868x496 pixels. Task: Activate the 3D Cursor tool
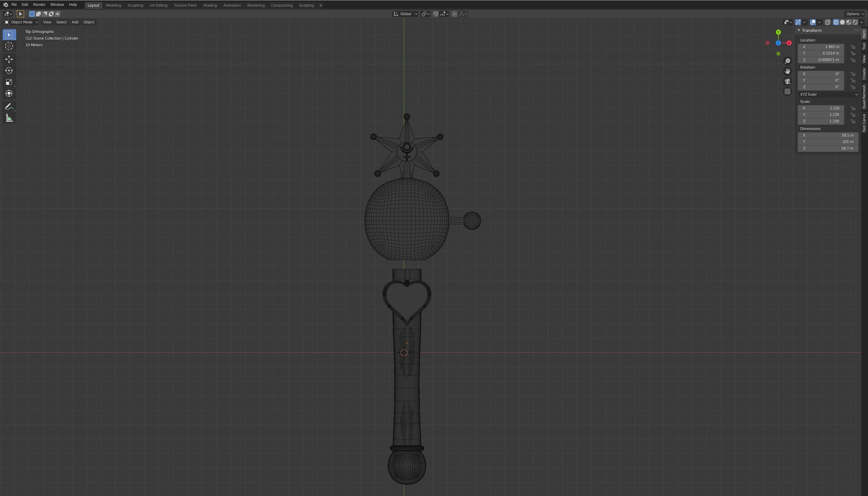[9, 46]
